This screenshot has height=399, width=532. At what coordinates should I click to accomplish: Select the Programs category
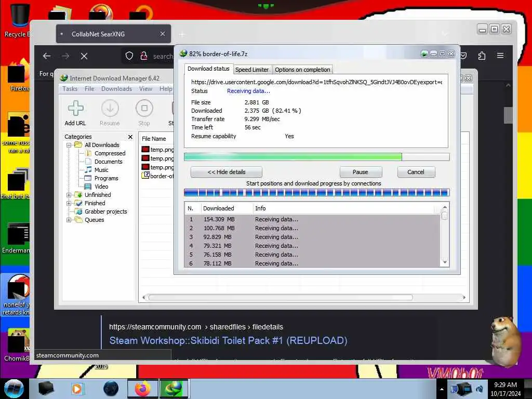[x=106, y=178]
